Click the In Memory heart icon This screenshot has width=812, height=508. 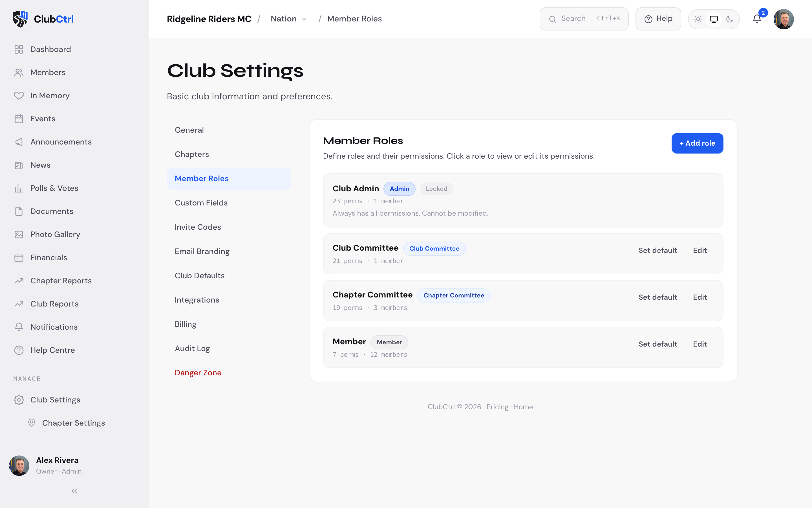tap(19, 96)
